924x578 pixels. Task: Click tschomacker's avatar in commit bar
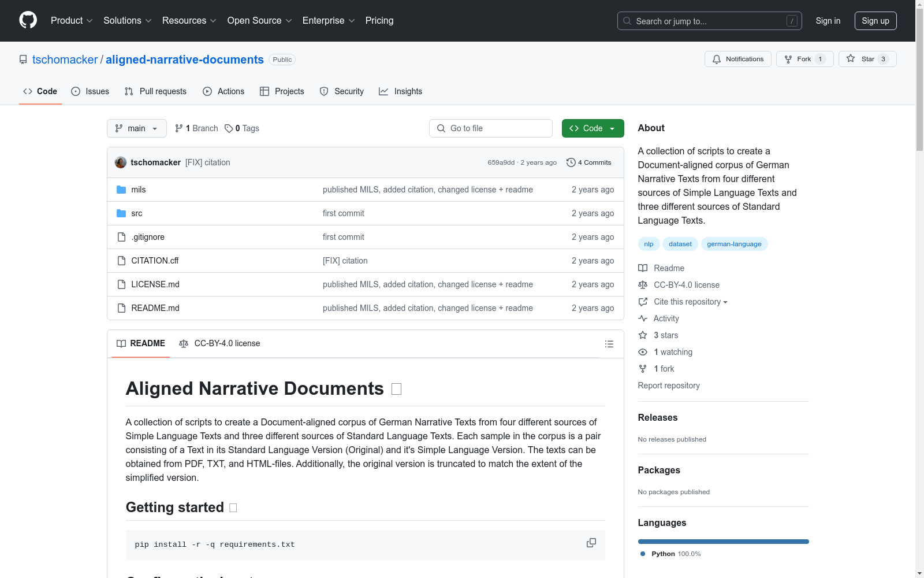(x=121, y=162)
